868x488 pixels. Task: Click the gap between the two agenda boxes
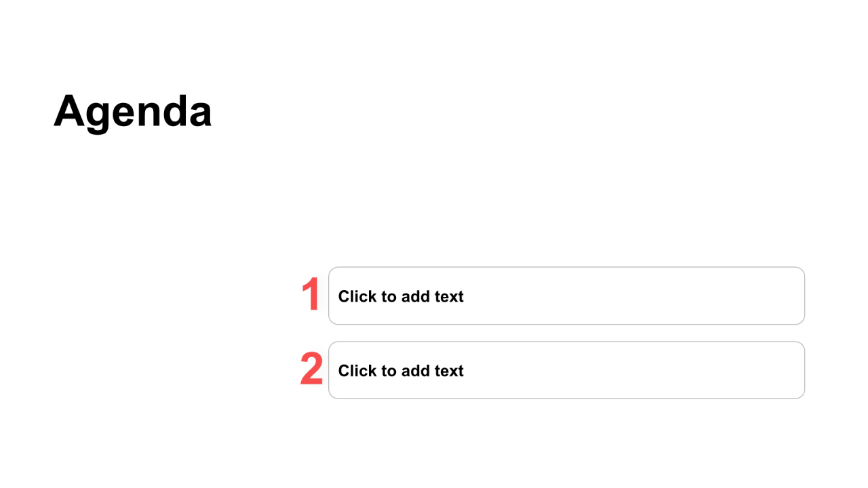click(566, 333)
